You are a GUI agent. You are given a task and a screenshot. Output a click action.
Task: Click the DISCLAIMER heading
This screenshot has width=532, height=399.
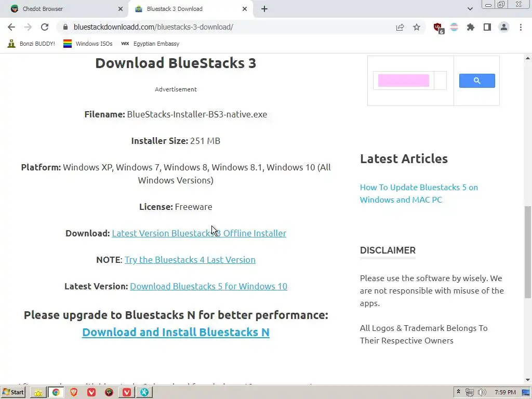[x=388, y=250]
